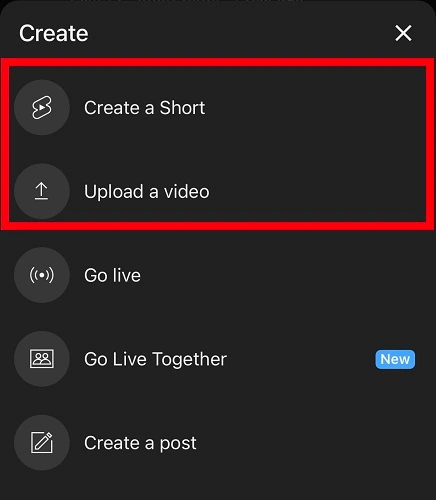Start a solo live stream

click(218, 275)
